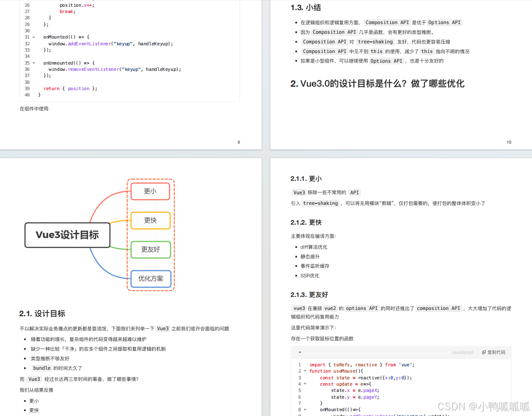This screenshot has width=532, height=416.
Task: Select the 优化方案 node in the diagram
Action: (150, 279)
